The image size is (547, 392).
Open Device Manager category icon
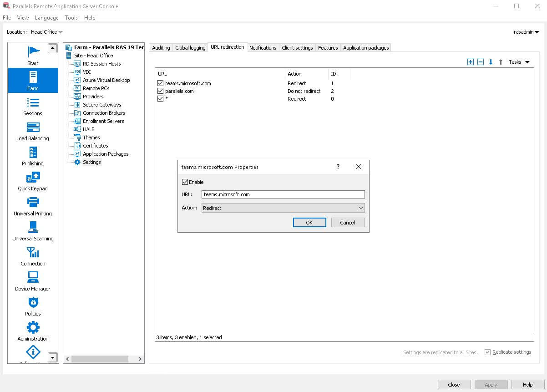click(x=33, y=277)
